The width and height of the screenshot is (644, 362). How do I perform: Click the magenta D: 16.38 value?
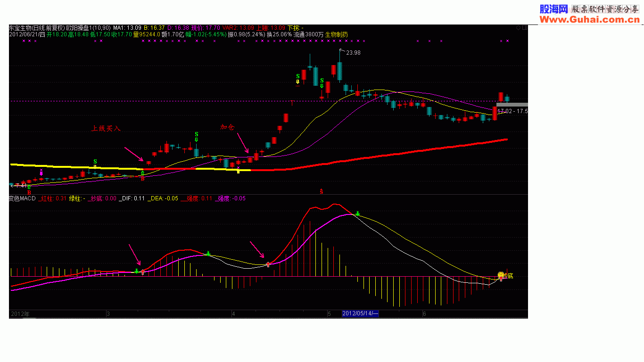pyautogui.click(x=178, y=28)
